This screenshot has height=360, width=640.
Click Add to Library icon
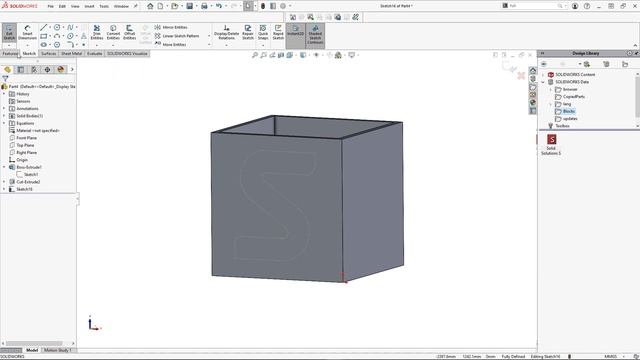(587, 64)
